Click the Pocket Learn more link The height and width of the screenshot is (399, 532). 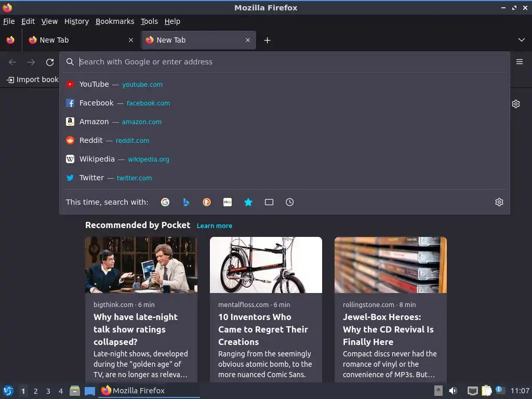215,226
